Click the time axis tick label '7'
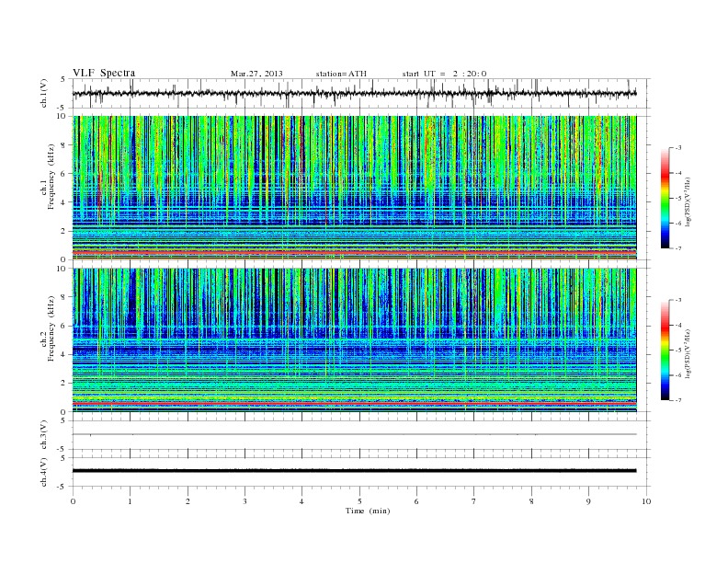This screenshot has height=563, width=728. pos(474,501)
